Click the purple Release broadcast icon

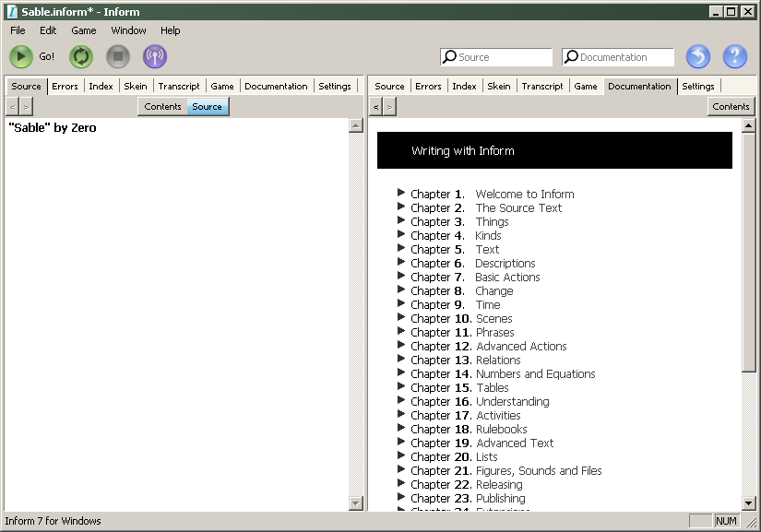155,57
